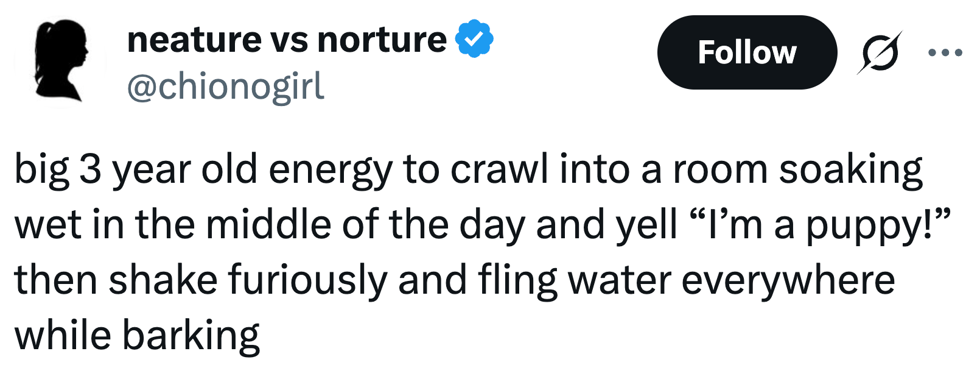Viewport: 980px width, 390px height.
Task: Open the display name "neature vs norture"
Action: [x=287, y=40]
